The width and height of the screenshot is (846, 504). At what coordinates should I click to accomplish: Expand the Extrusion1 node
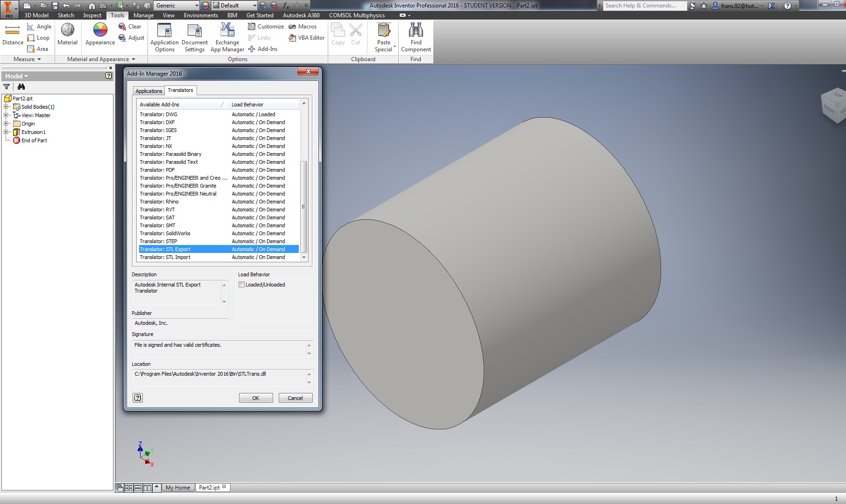click(7, 132)
